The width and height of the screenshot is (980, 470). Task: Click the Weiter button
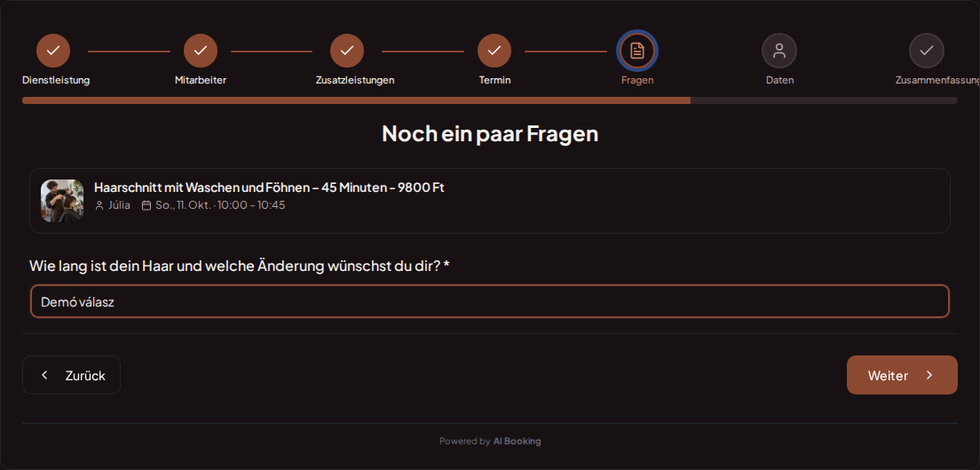(x=902, y=375)
